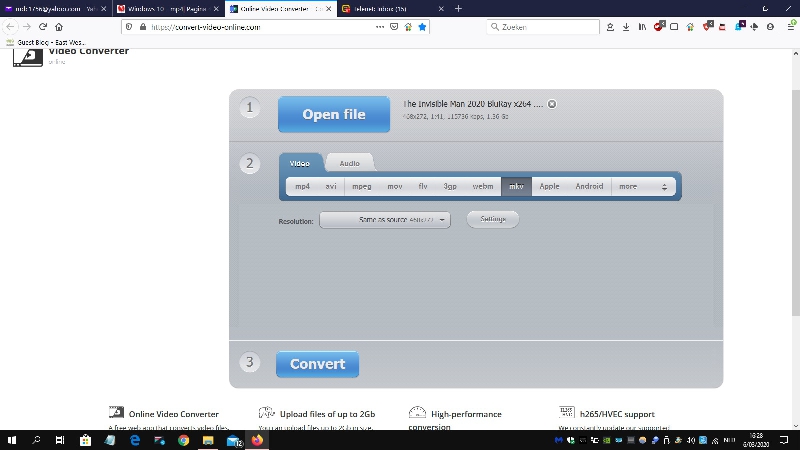Open Chrome from the taskbar
Viewport: 800px width, 450px height.
coord(183,439)
